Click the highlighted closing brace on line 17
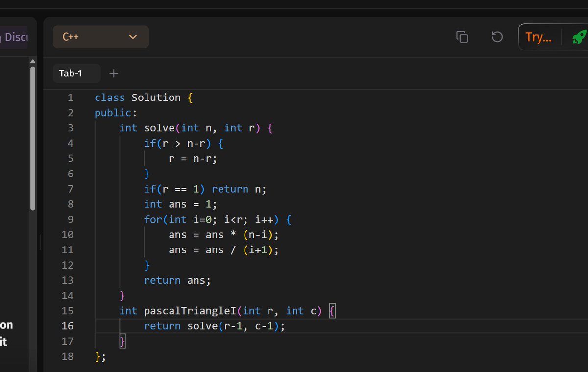This screenshot has width=588, height=372. coord(122,341)
